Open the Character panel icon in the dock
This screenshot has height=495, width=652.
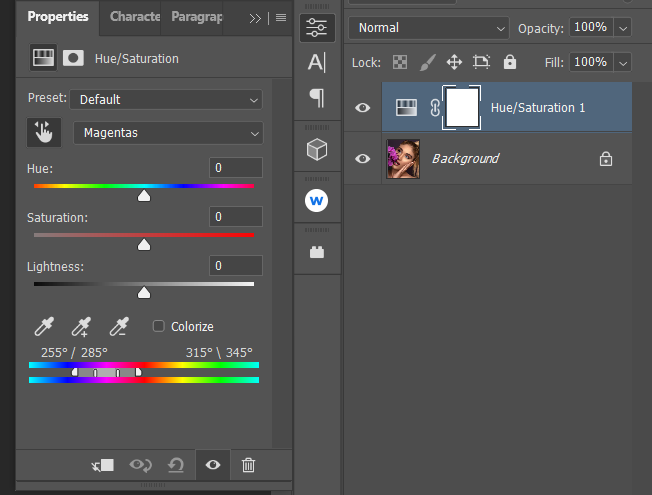[x=317, y=62]
